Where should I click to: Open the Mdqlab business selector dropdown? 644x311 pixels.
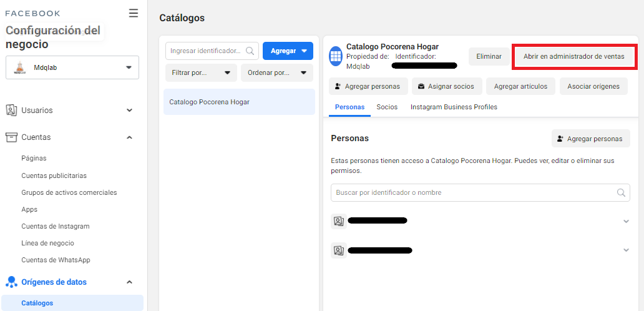tap(72, 67)
